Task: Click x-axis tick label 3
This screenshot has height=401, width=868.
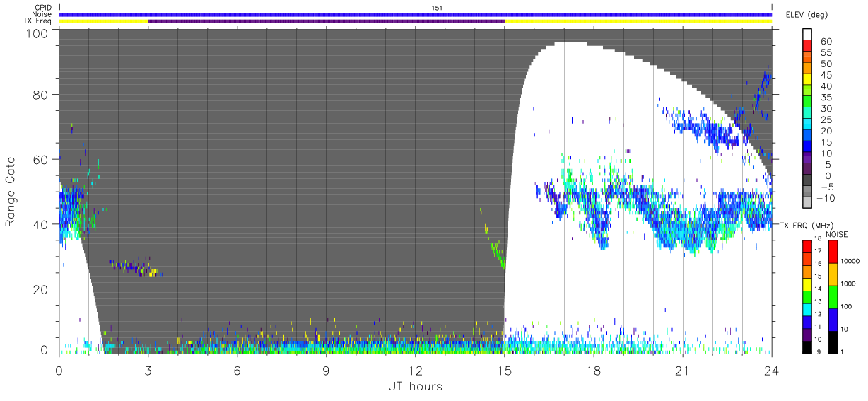Action: pos(148,371)
